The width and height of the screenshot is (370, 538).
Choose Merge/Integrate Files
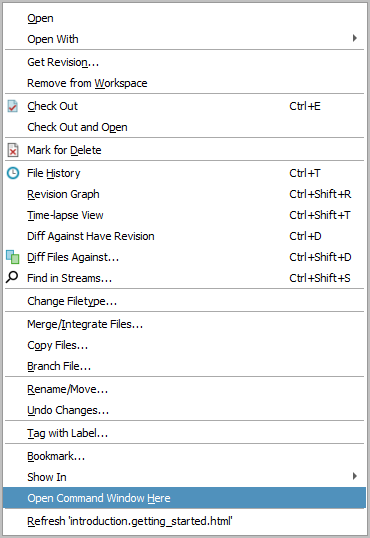click(x=184, y=324)
